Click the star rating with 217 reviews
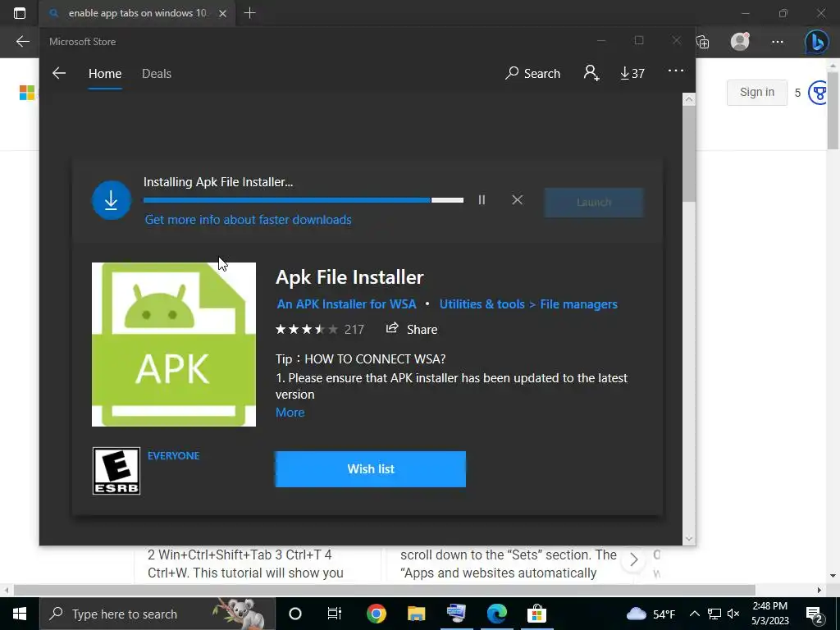 coord(320,330)
